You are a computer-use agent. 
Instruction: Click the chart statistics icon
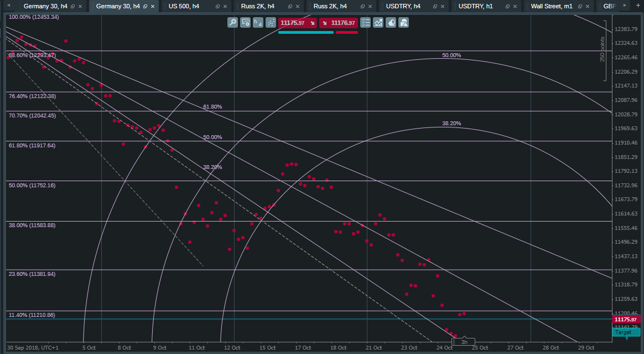[x=378, y=23]
